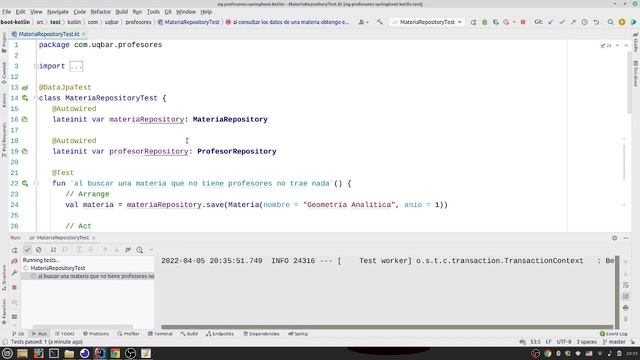
Task: Open Search Everywhere magnifier icon
Action: (610, 22)
